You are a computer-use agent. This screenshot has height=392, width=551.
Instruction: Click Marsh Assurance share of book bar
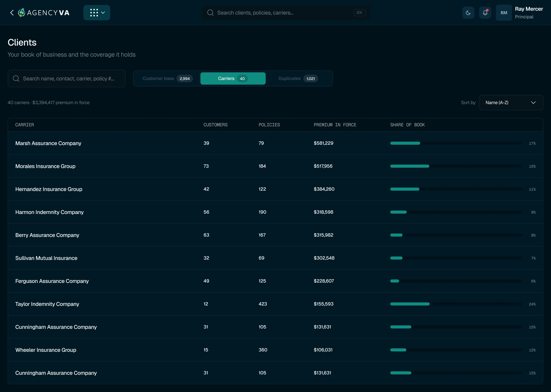click(456, 143)
